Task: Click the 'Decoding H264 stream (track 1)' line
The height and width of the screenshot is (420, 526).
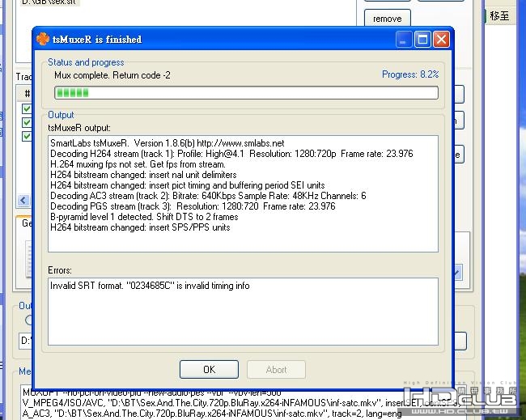Action: pos(231,154)
